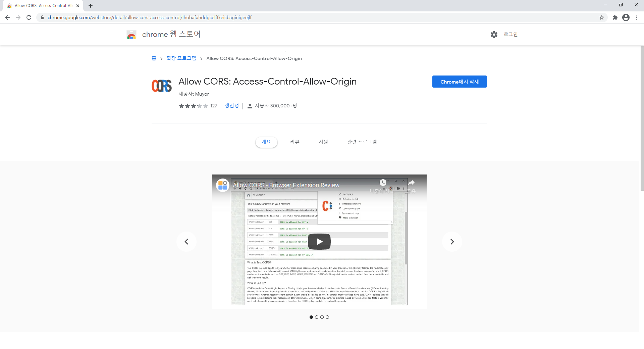This screenshot has height=349, width=644.
Task: Click the 제공자: Muyor provider text
Action: point(194,94)
